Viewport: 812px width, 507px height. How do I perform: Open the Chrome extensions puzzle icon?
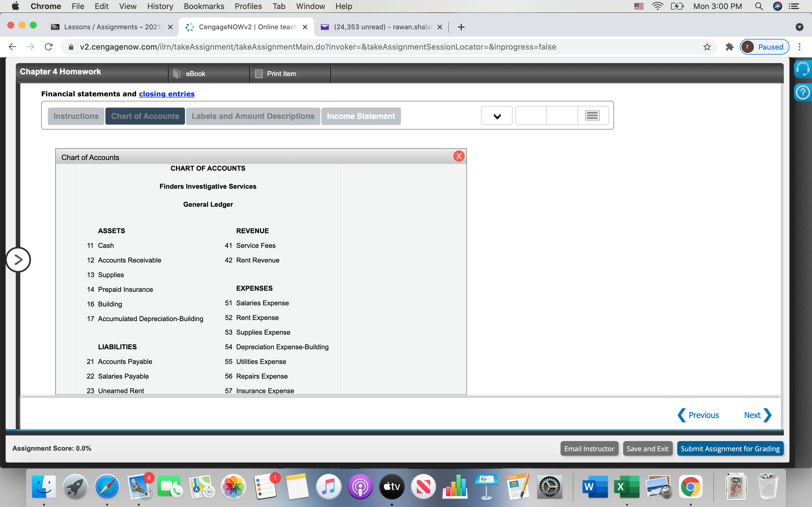[x=729, y=47]
